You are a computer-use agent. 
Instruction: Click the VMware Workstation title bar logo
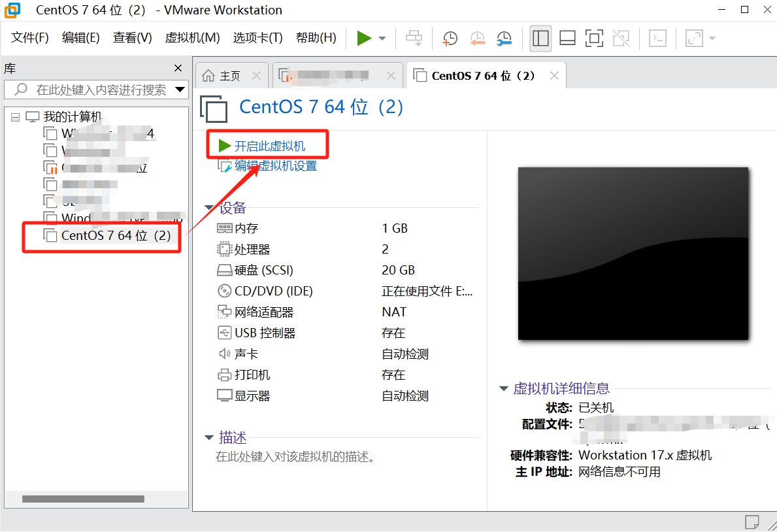[12, 10]
